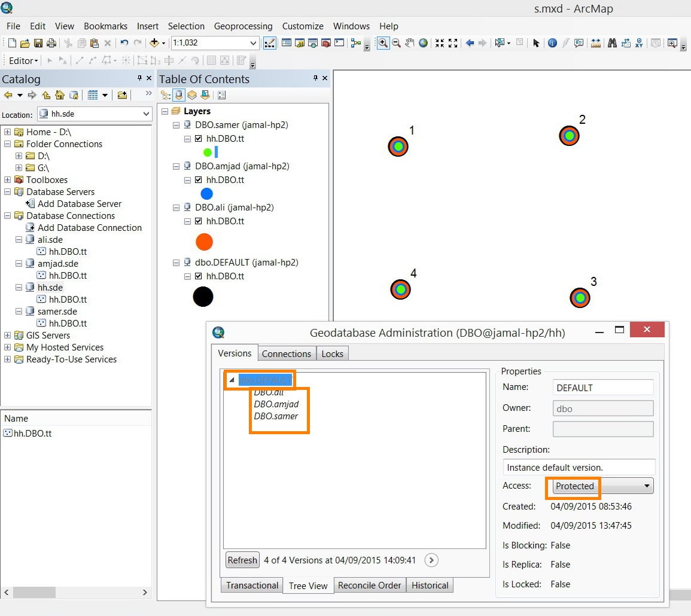Switch to the Historical tab

pyautogui.click(x=430, y=585)
